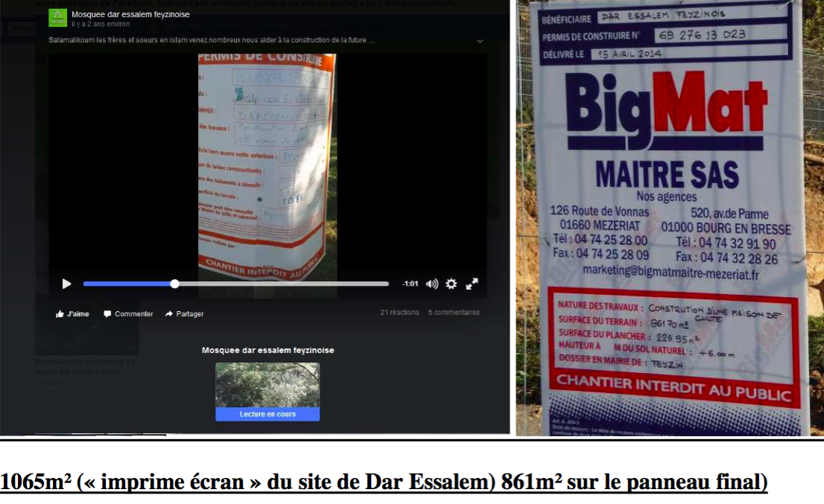Select the tree thumbnail below the video

tap(267, 385)
